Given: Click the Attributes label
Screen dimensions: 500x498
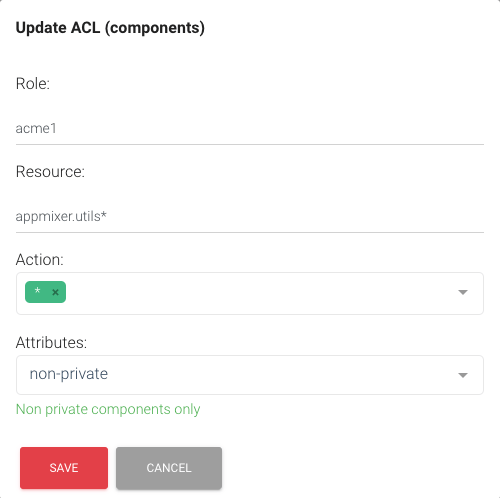Looking at the screenshot, I should [51, 343].
